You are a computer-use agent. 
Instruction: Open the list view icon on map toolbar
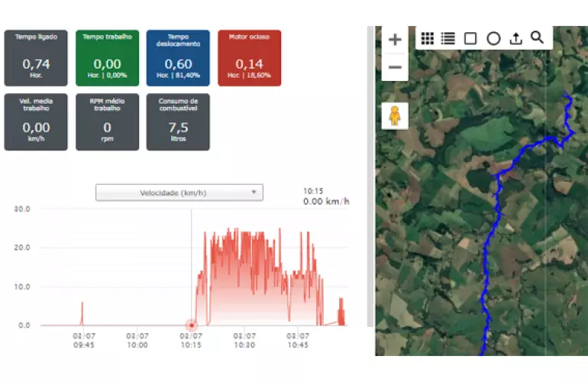pos(448,38)
